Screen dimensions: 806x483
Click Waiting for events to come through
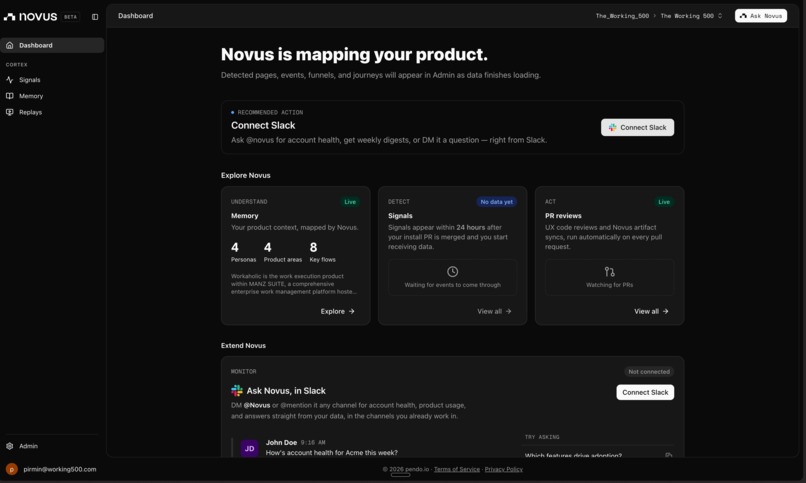coord(452,285)
